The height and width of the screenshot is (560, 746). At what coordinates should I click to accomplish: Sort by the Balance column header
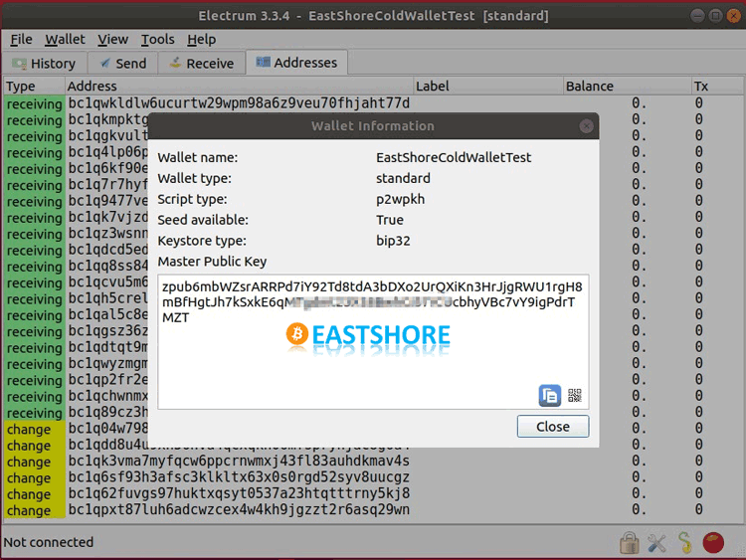click(627, 87)
